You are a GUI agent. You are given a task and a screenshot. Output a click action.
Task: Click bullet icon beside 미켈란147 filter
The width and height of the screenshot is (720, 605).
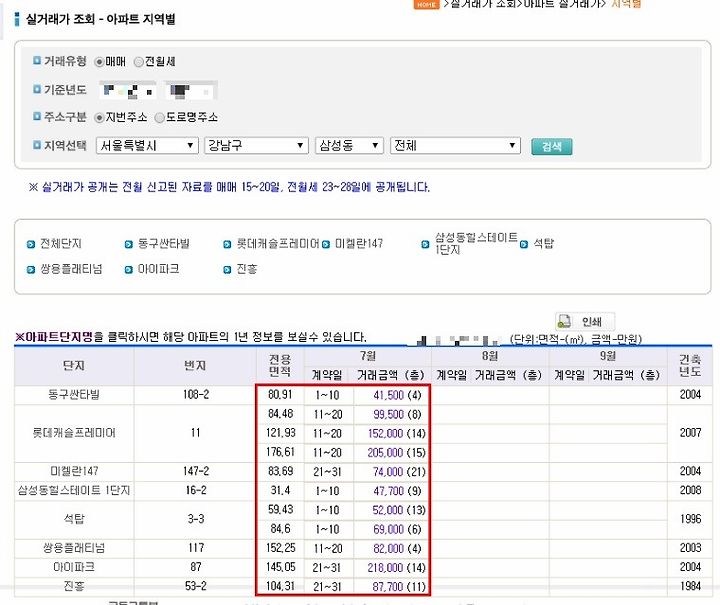pos(326,245)
